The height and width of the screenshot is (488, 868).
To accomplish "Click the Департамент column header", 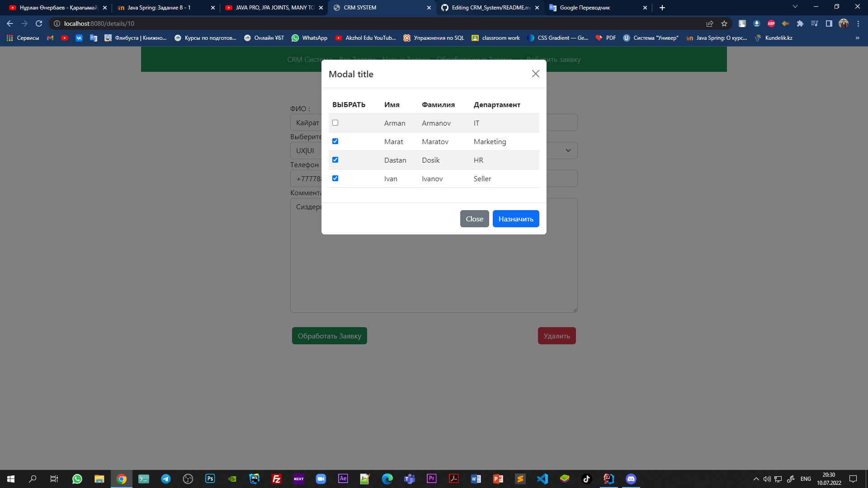I will pos(497,105).
